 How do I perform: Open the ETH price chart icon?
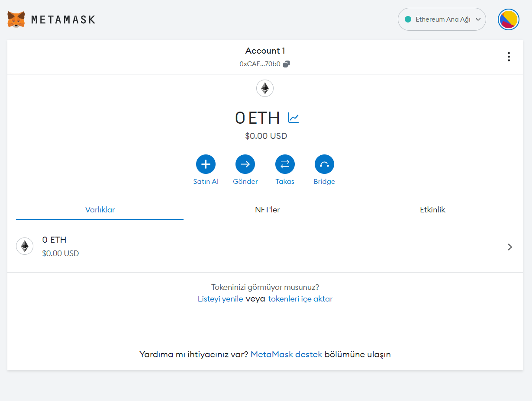(293, 117)
